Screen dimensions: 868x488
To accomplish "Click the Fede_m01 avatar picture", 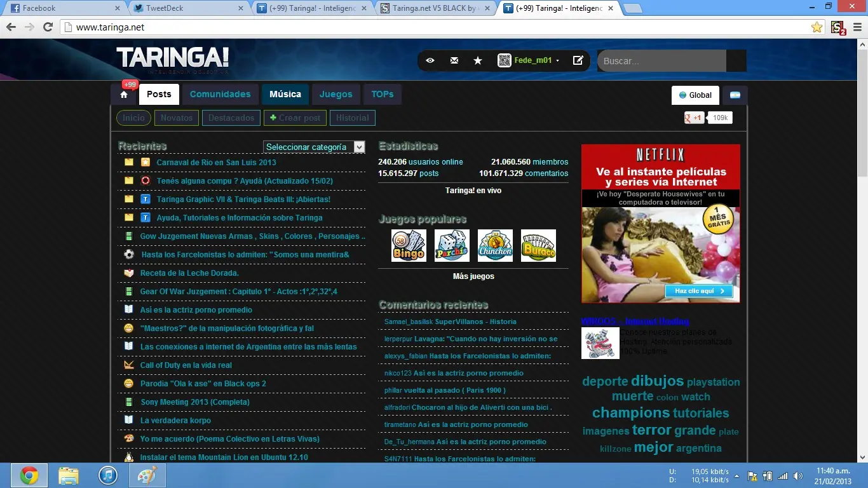I will (x=505, y=60).
